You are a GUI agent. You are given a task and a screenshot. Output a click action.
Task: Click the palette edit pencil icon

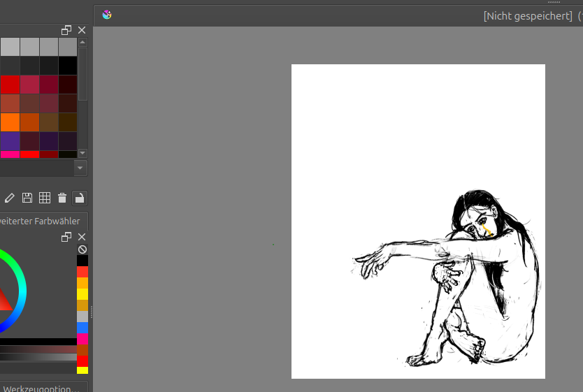(x=10, y=198)
